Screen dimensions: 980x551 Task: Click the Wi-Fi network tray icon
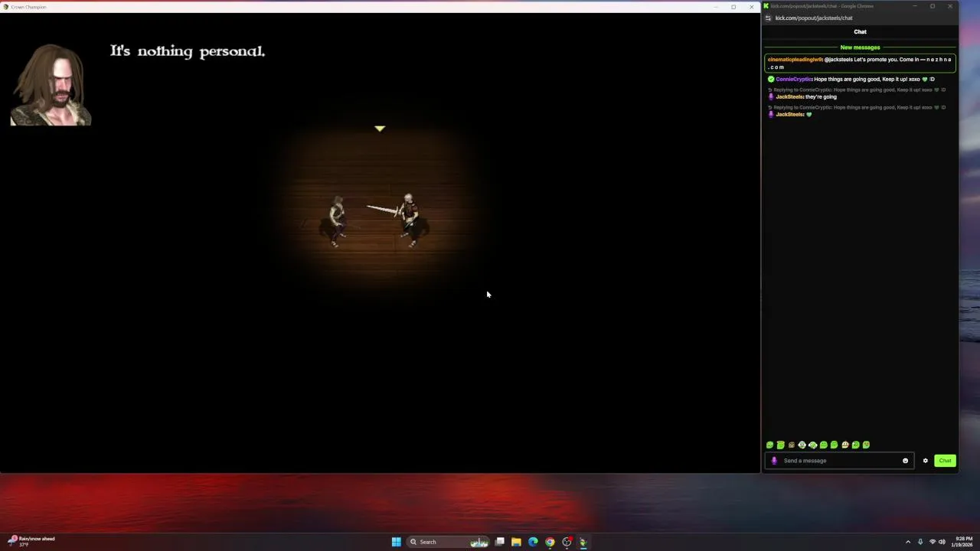[x=933, y=542]
